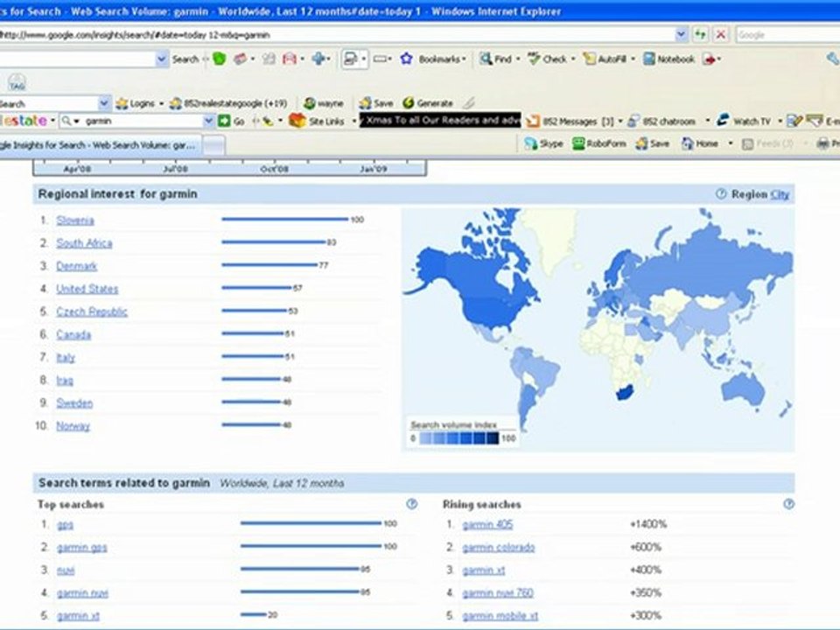Open the Iraq region link
Viewport: 840px width, 630px height.
pyautogui.click(x=64, y=381)
